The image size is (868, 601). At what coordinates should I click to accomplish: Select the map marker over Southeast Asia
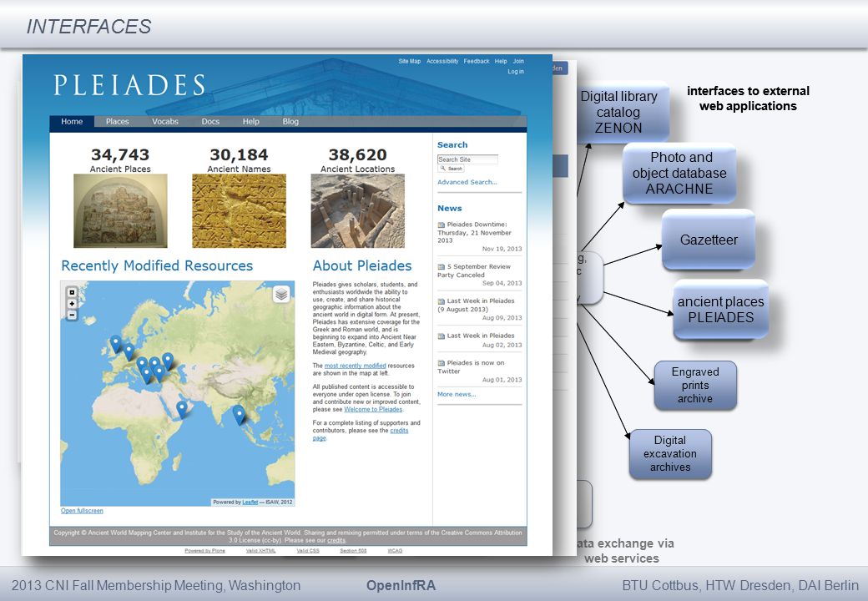pos(239,415)
